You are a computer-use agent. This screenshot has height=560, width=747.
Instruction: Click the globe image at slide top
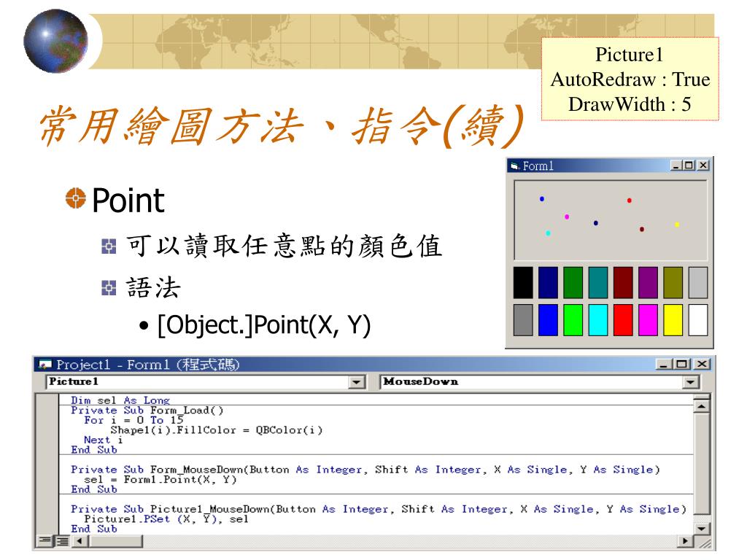point(55,41)
